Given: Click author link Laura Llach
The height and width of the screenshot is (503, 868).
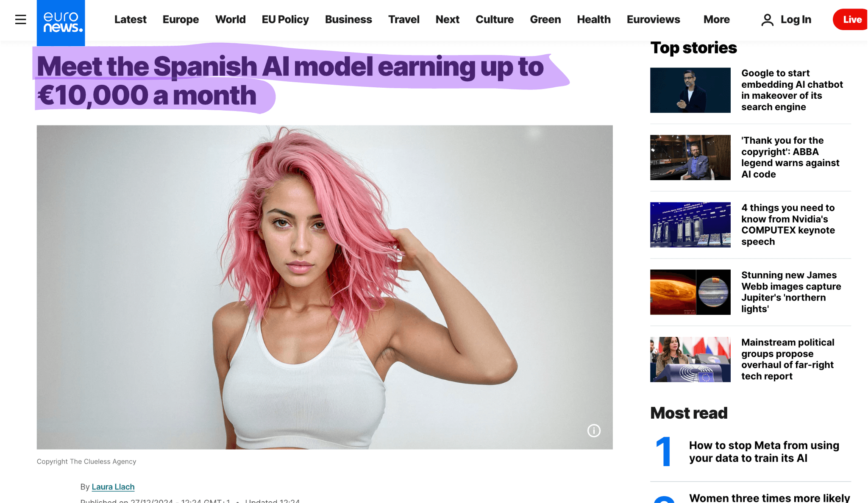Looking at the screenshot, I should [x=113, y=487].
